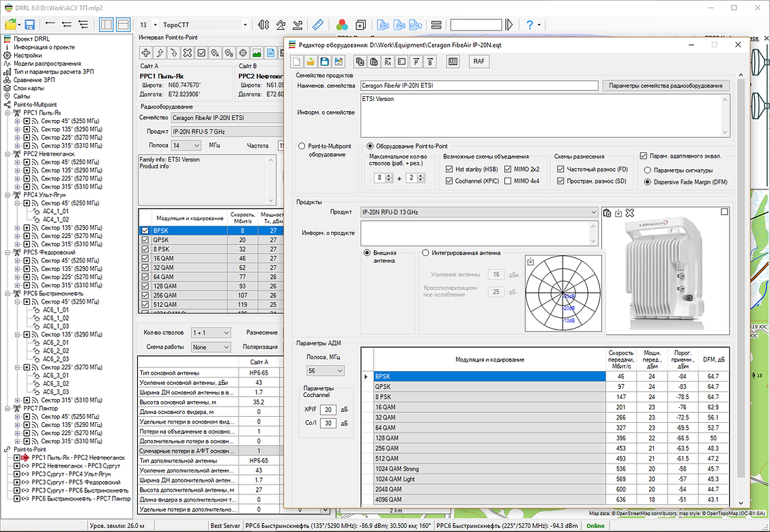Viewport: 770px width, 532px height.
Task: Click the P arrow icon in the editor toolbar
Action: [416, 61]
